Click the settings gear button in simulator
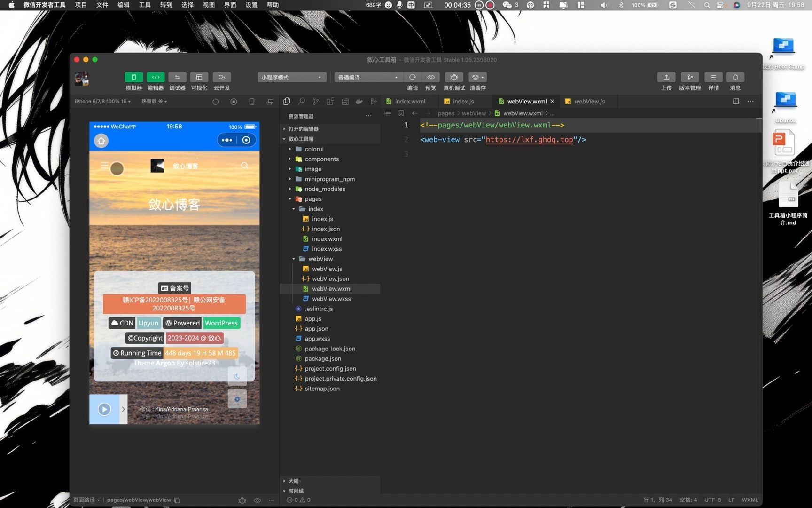The image size is (812, 508). click(237, 399)
